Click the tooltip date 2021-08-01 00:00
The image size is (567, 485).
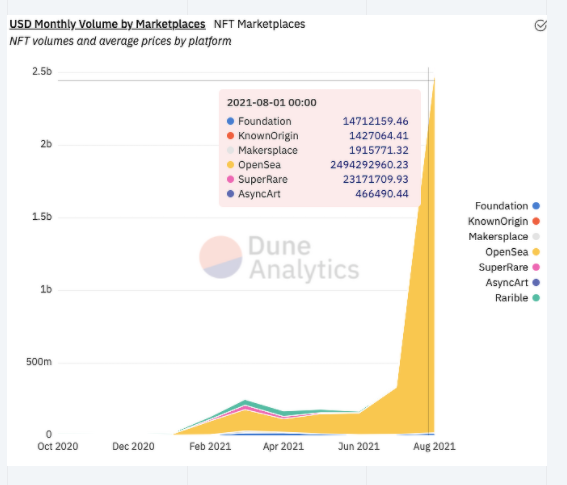pyautogui.click(x=272, y=103)
